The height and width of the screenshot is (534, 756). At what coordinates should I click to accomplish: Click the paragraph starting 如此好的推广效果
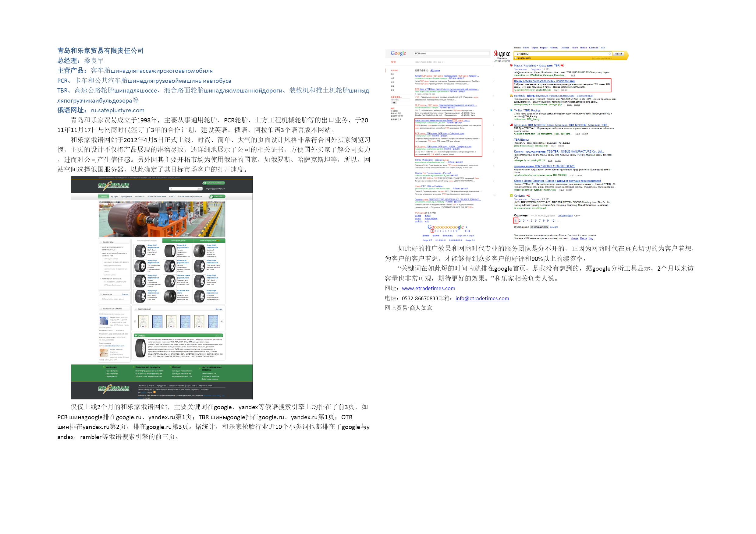click(x=540, y=253)
